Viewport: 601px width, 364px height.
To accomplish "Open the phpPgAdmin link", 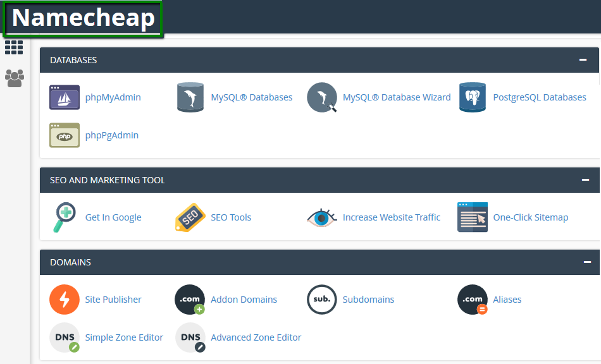I will pos(112,135).
